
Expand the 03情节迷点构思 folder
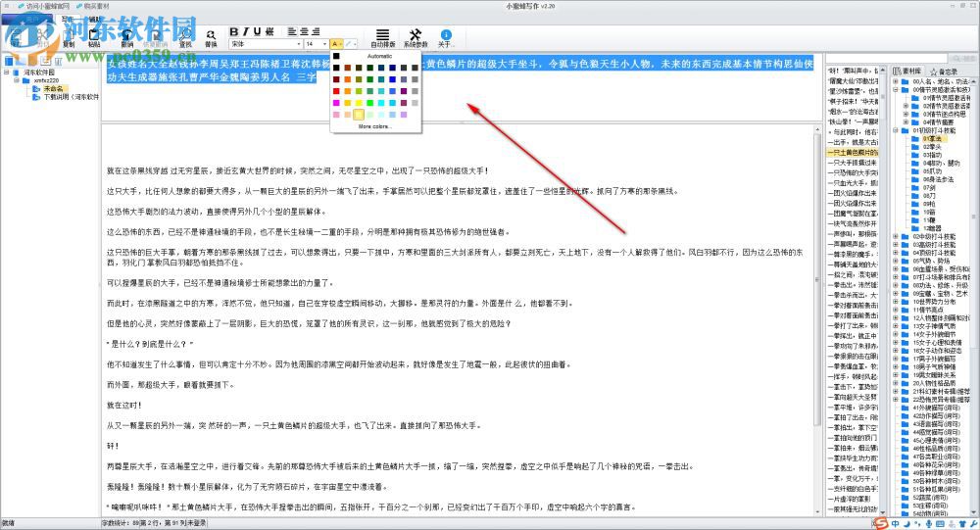pyautogui.click(x=906, y=115)
